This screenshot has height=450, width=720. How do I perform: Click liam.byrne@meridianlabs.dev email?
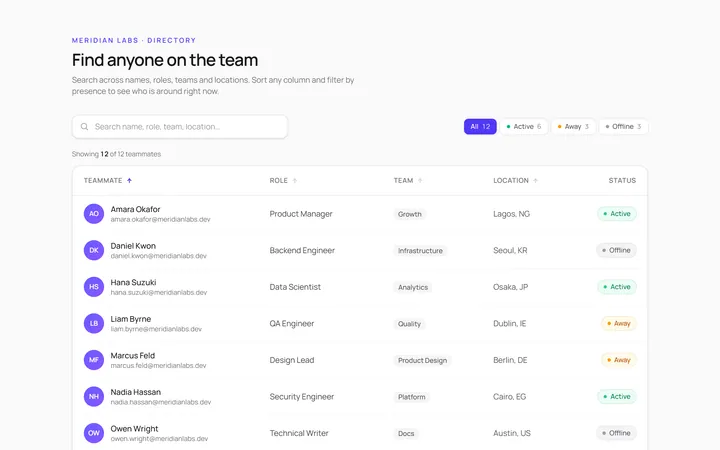[156, 329]
